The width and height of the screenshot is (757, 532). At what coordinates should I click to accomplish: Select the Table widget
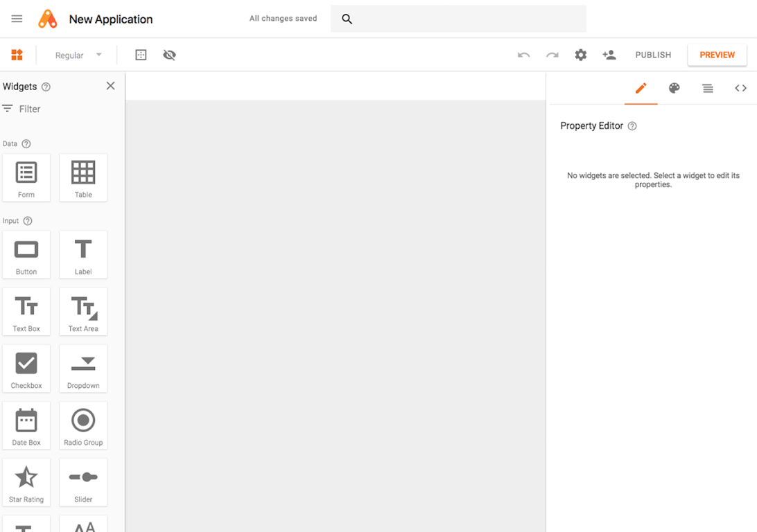point(83,177)
